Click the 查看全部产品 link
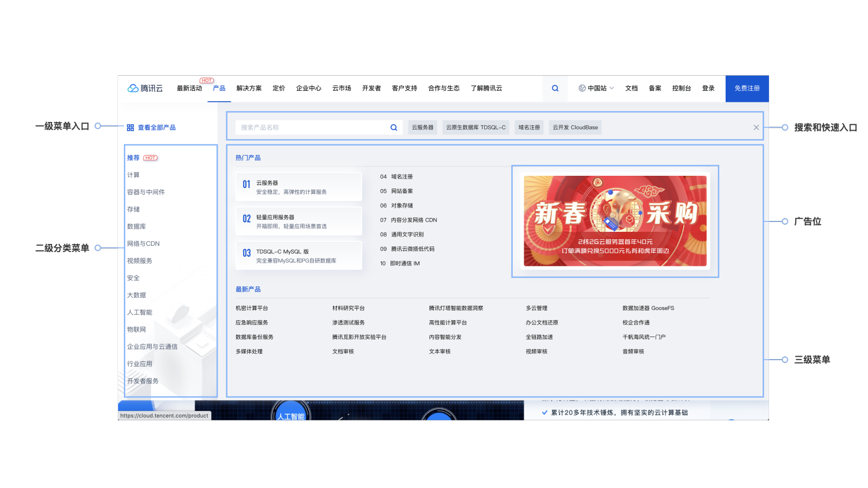The image size is (868, 488). pyautogui.click(x=157, y=128)
